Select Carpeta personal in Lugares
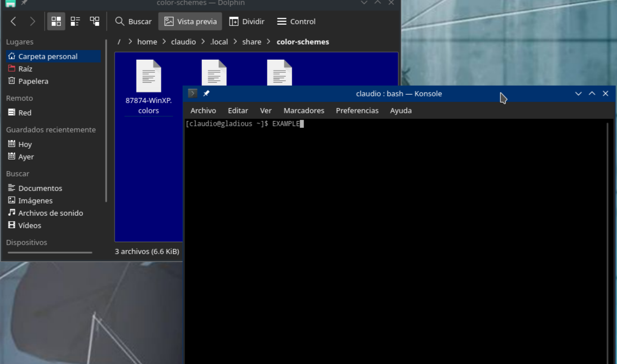 click(x=54, y=56)
